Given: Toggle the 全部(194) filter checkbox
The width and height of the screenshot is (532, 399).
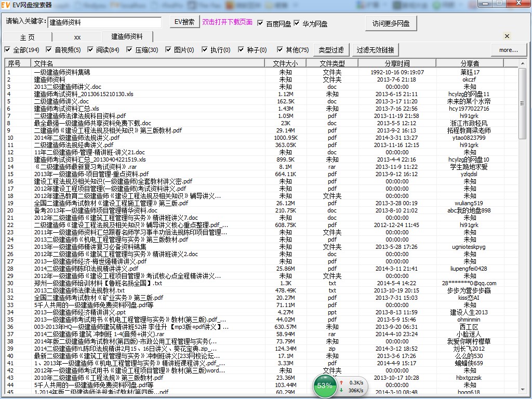Looking at the screenshot, I should click(x=7, y=50).
